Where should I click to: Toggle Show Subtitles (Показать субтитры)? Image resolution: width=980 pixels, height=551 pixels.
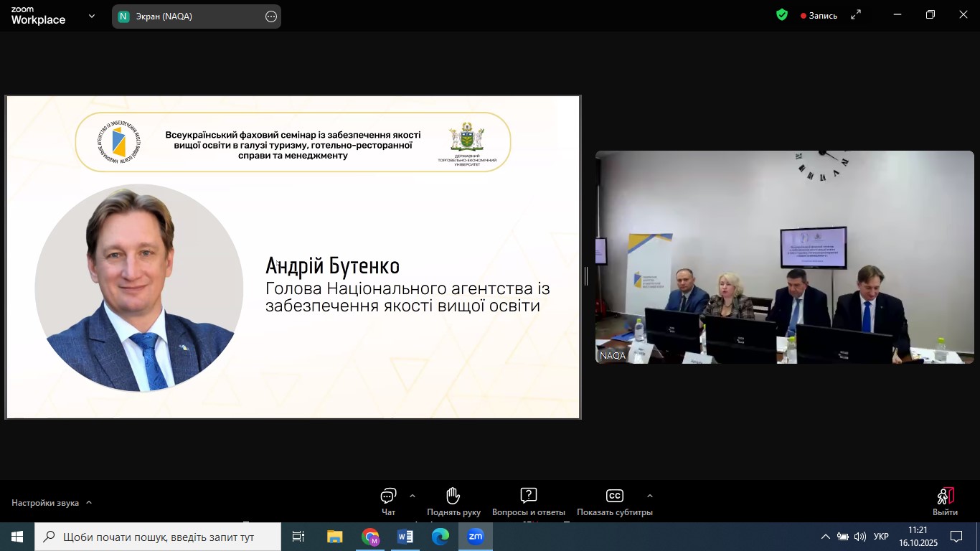614,496
